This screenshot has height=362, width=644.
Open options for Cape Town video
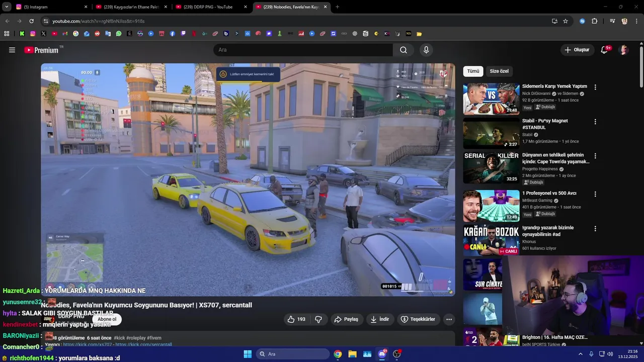(595, 156)
